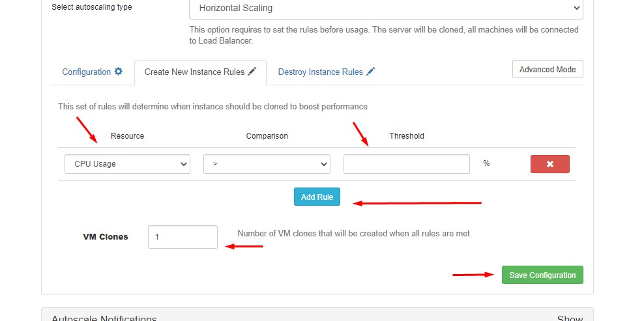Click into the VM Clones number field
644x321 pixels.
click(183, 237)
